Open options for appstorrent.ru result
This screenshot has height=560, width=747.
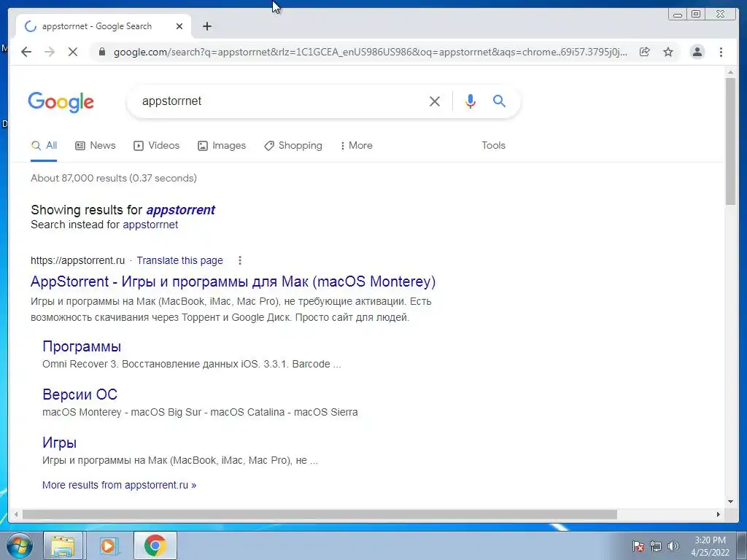coord(239,260)
